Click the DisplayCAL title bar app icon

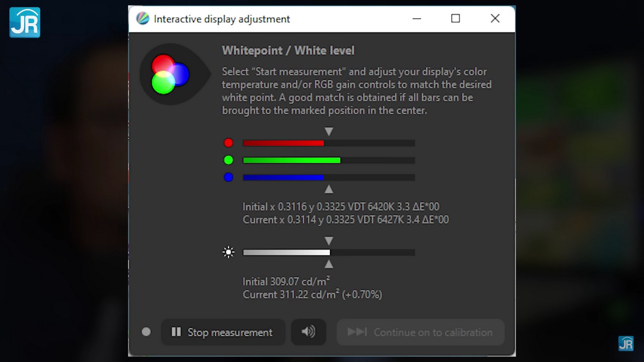tap(143, 19)
